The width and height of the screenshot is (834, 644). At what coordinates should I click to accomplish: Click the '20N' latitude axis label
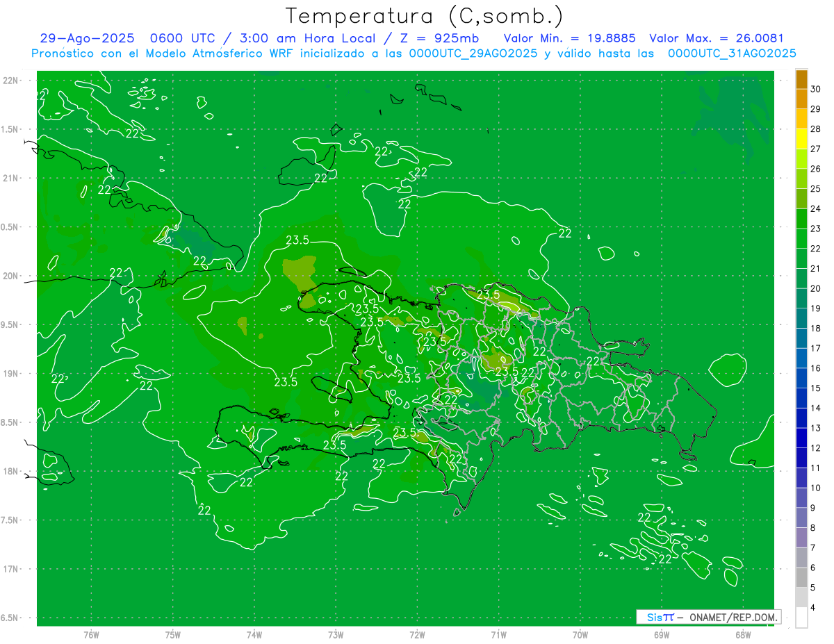click(12, 276)
